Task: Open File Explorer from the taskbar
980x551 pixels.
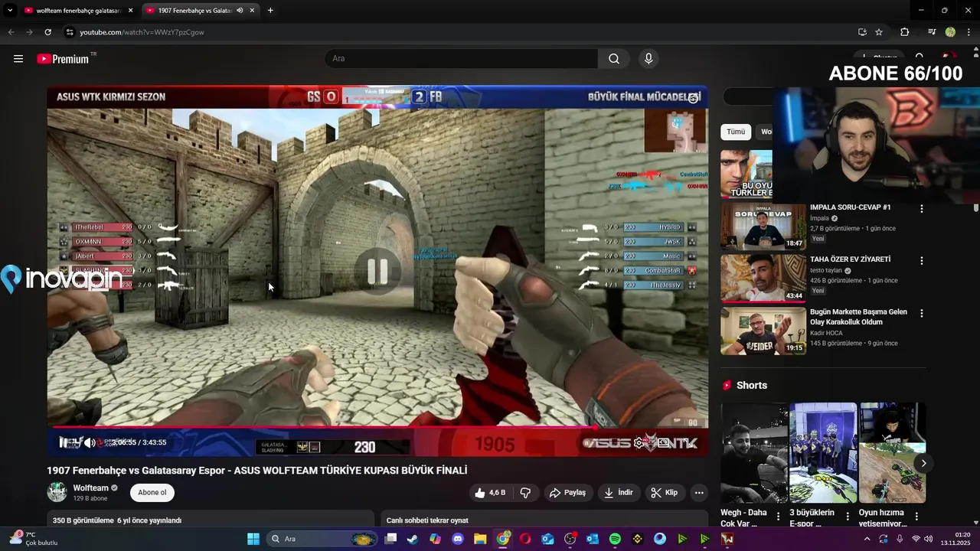Action: tap(480, 539)
